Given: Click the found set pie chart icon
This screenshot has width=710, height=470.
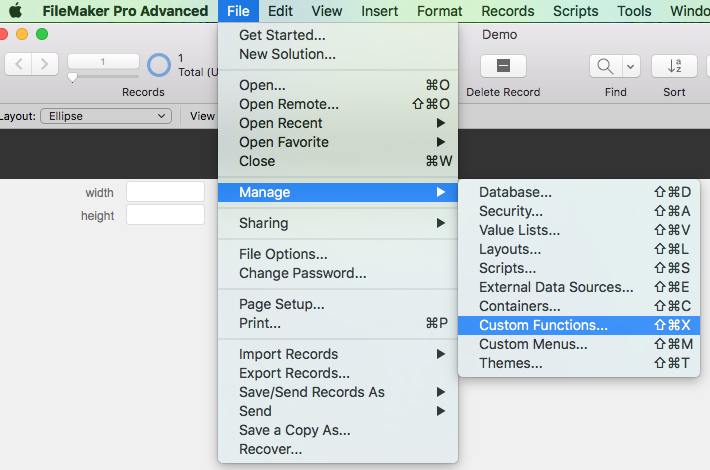Looking at the screenshot, I should 159,65.
